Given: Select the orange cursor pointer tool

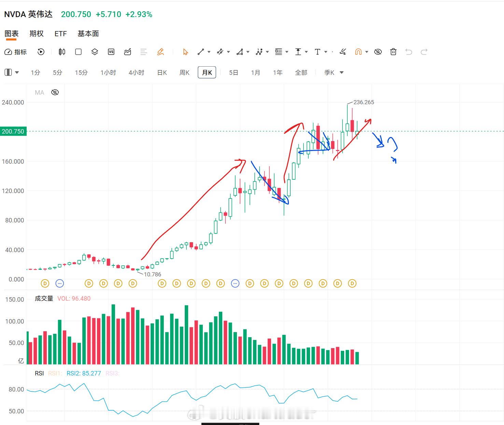Looking at the screenshot, I should (x=185, y=52).
